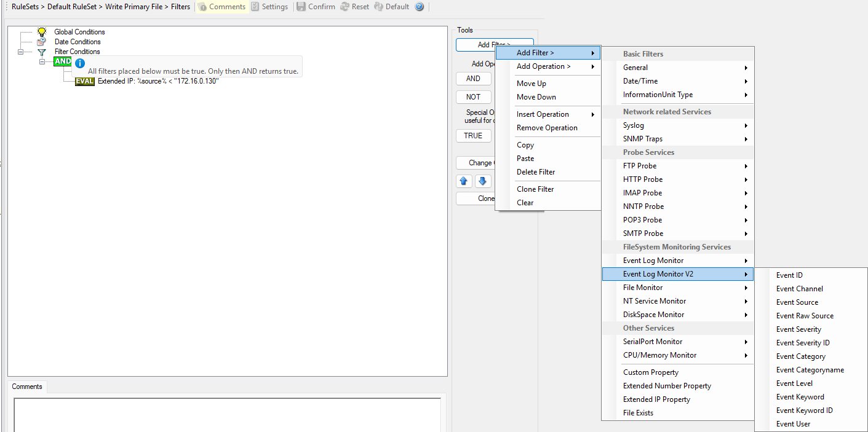Open Insert Operation context submenu
This screenshot has height=432, width=868.
click(548, 114)
